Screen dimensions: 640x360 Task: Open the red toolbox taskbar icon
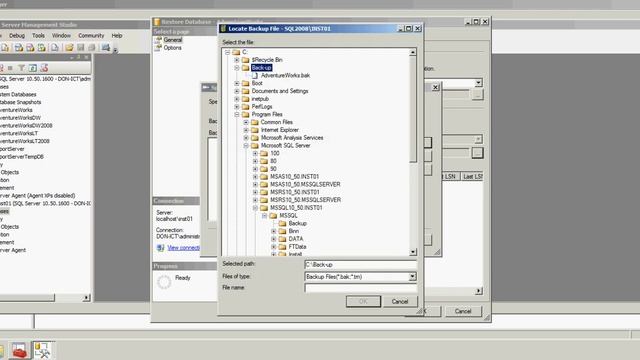(19, 350)
